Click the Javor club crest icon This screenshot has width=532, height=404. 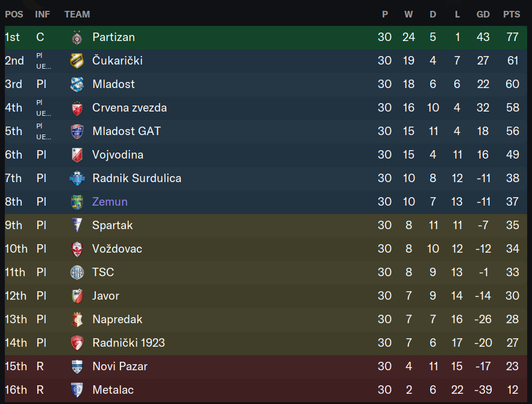77,296
